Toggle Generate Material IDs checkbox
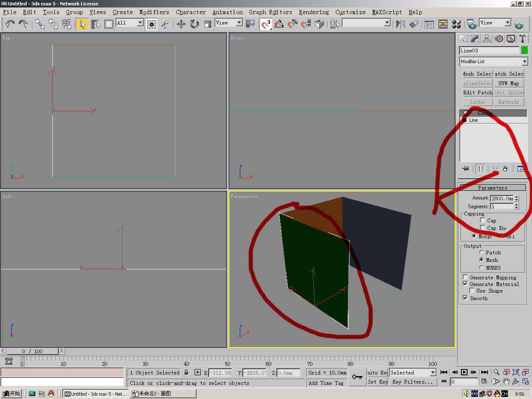 pos(465,284)
